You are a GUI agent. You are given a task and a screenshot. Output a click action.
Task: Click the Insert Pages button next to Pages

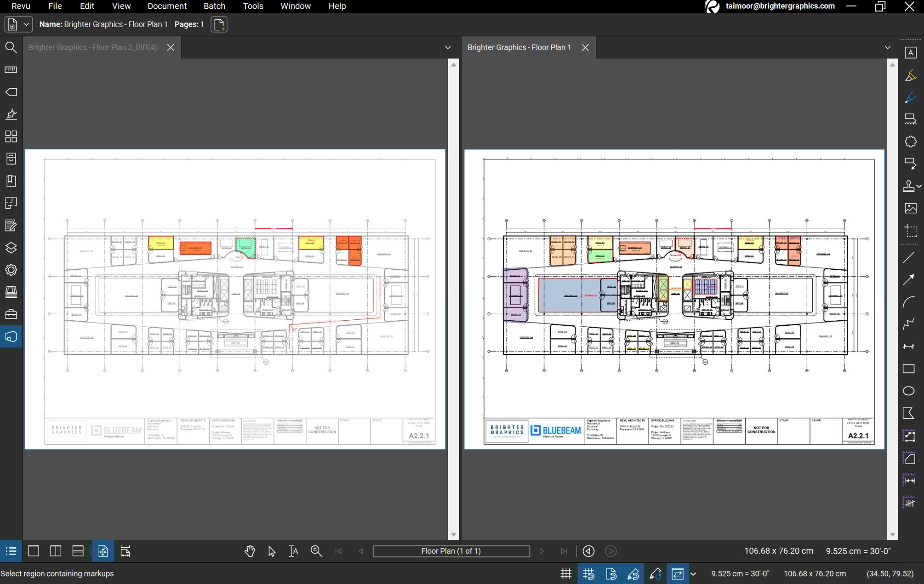click(219, 24)
